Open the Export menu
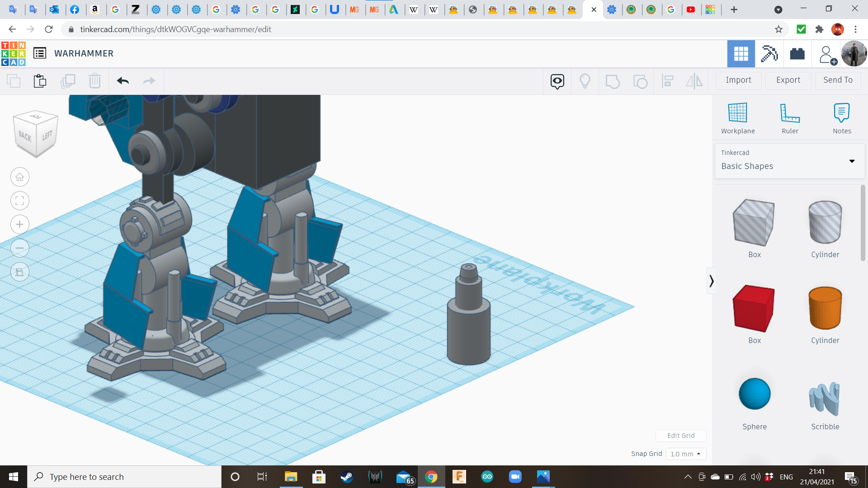Viewport: 868px width, 488px height. (788, 80)
